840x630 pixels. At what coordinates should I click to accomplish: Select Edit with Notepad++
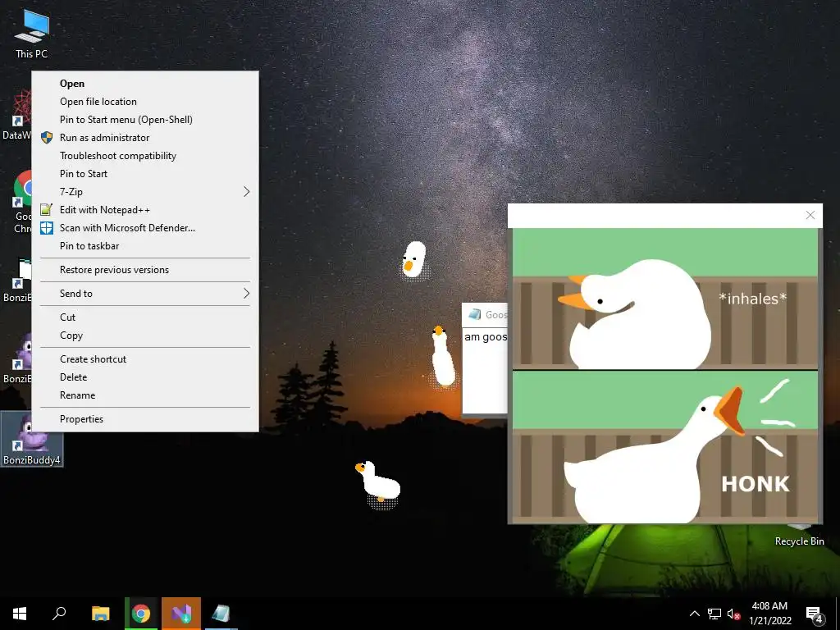145,210
